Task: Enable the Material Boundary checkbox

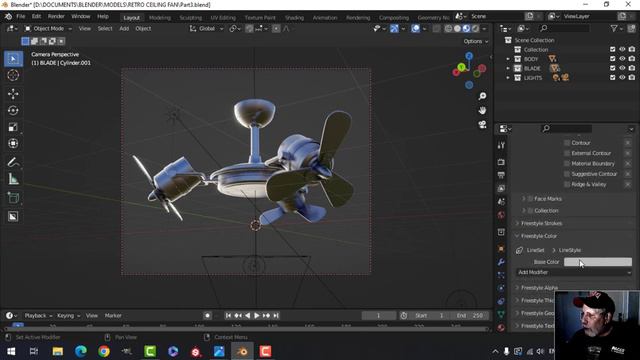Action: point(567,163)
